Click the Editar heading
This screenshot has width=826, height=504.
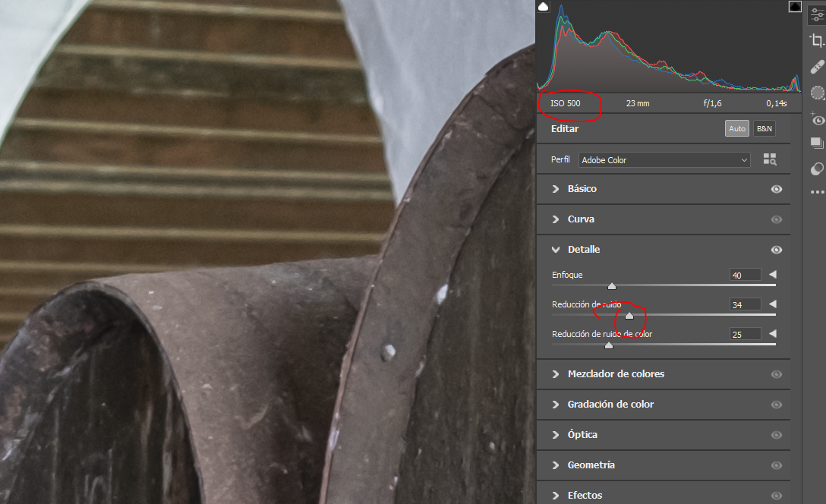565,128
